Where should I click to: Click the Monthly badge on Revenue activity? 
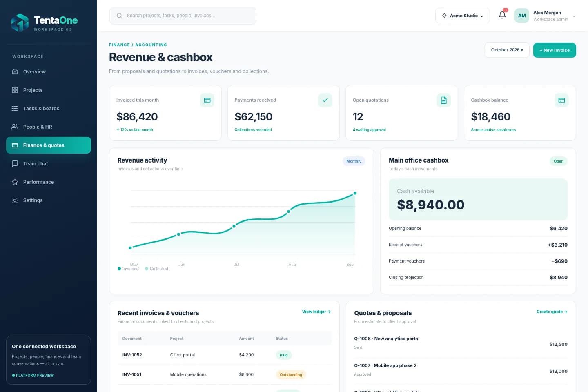[x=354, y=161]
